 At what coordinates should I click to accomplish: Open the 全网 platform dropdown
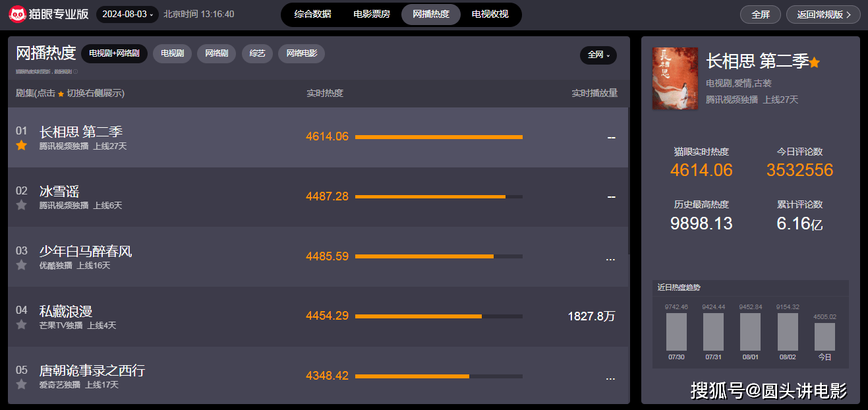598,55
